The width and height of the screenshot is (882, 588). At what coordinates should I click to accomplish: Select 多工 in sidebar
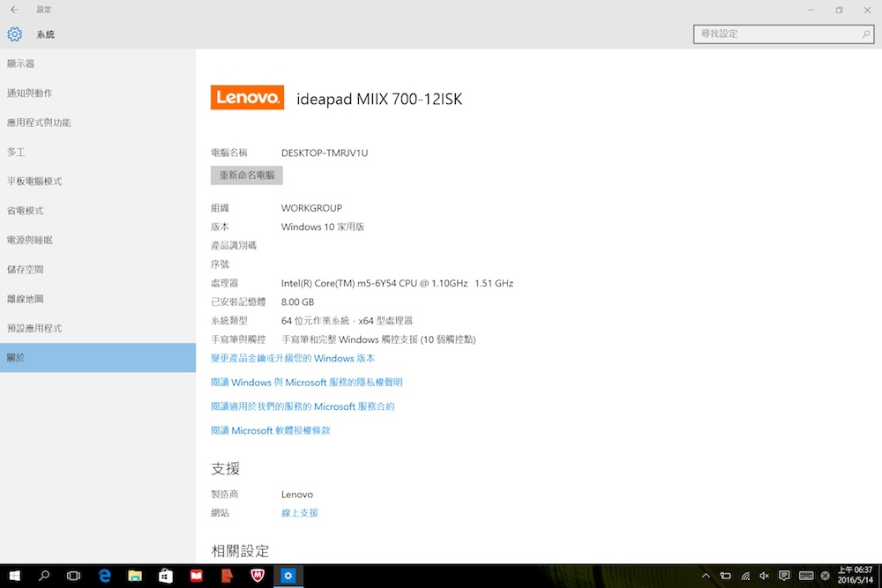[x=98, y=152]
